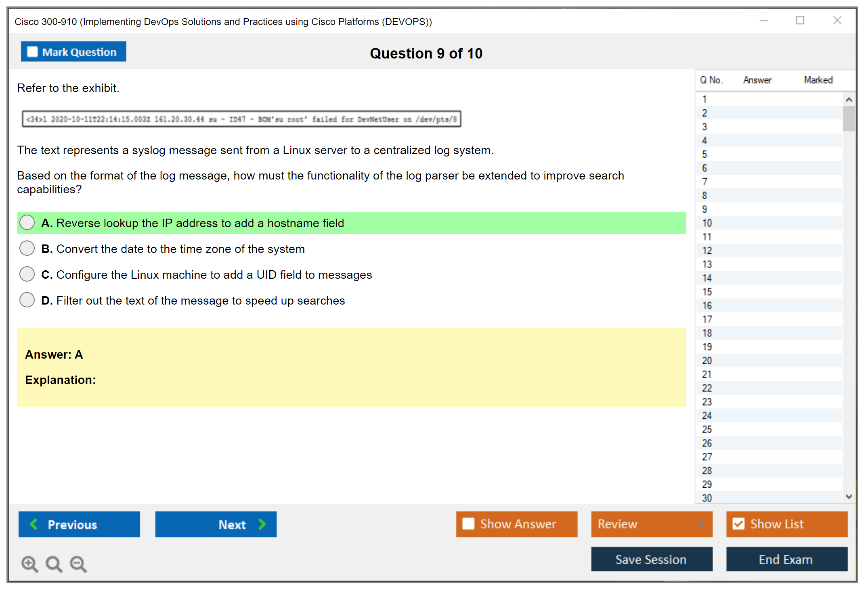The width and height of the screenshot is (868, 593).
Task: Click the zoom out magnifier icon
Action: [x=78, y=564]
